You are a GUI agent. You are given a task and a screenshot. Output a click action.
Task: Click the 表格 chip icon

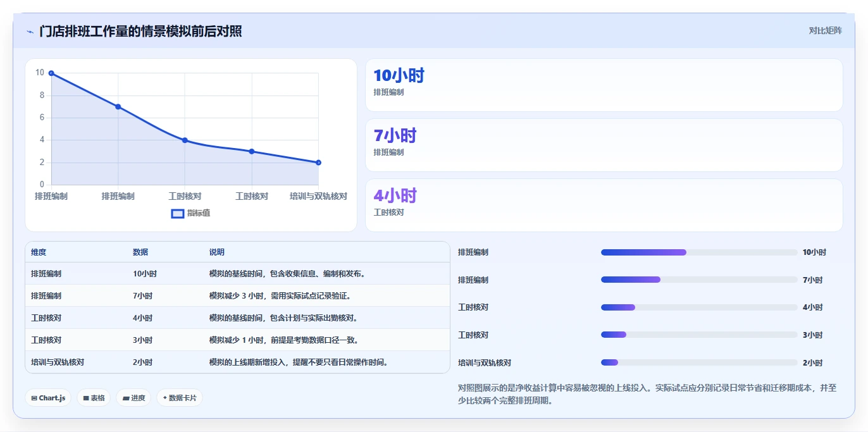(86, 398)
